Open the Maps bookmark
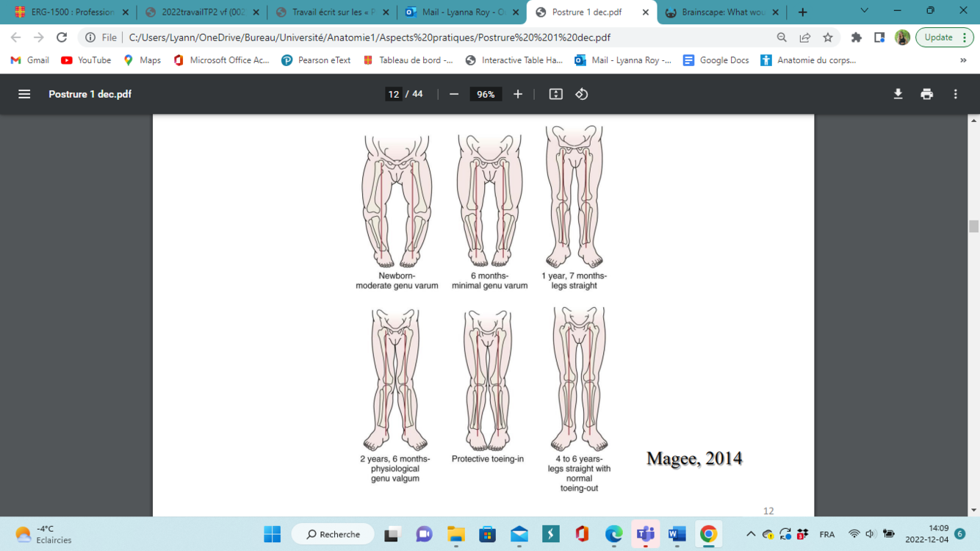The image size is (980, 551). coord(143,60)
